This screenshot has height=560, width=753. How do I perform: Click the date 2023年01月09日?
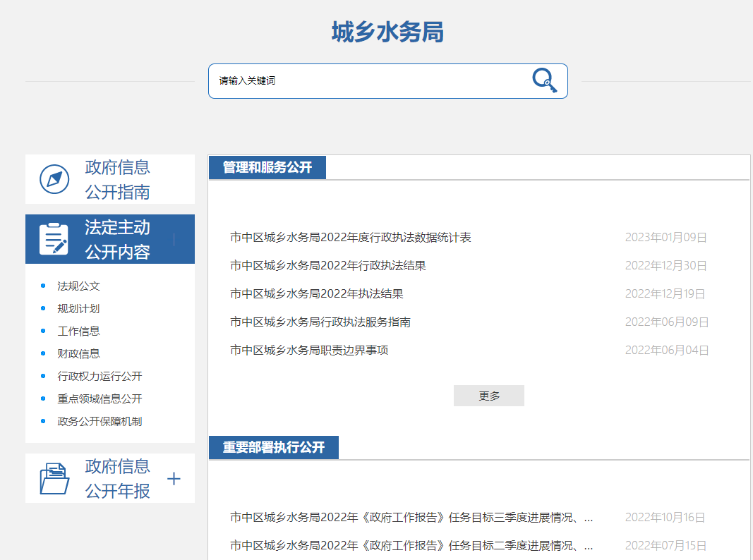pos(666,238)
